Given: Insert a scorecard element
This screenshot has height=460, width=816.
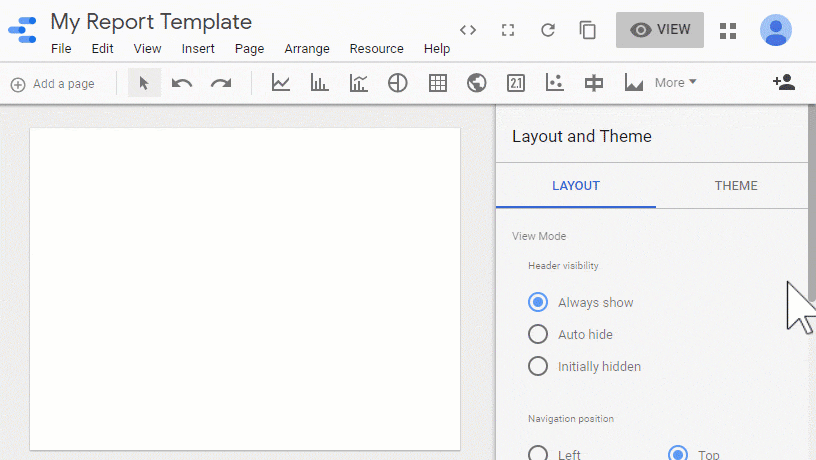Looking at the screenshot, I should [515, 83].
